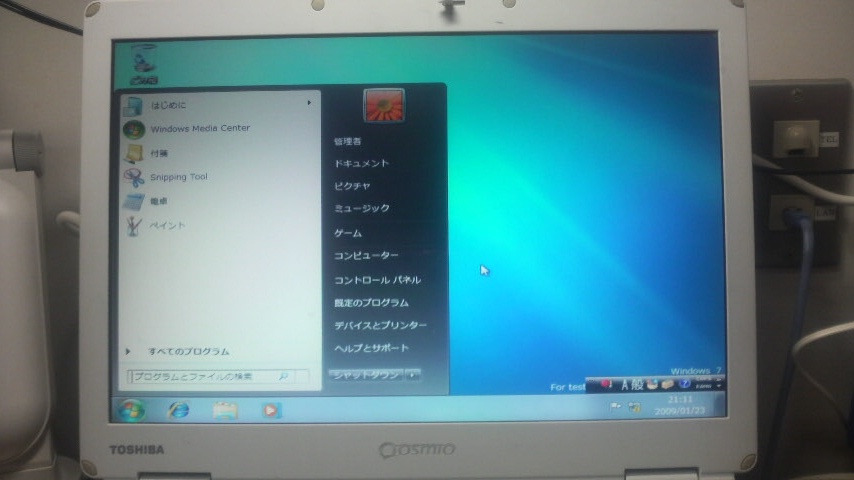Launch Internet Explorer from the taskbar
This screenshot has height=480, width=854.
click(179, 409)
